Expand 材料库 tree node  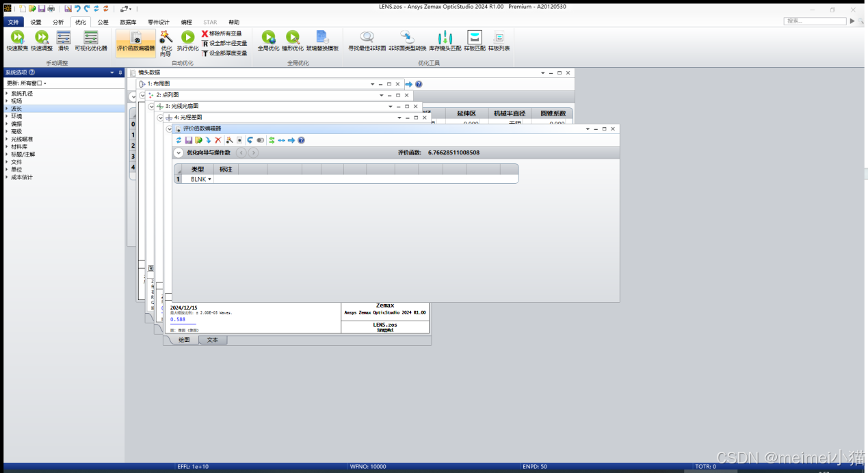click(7, 146)
